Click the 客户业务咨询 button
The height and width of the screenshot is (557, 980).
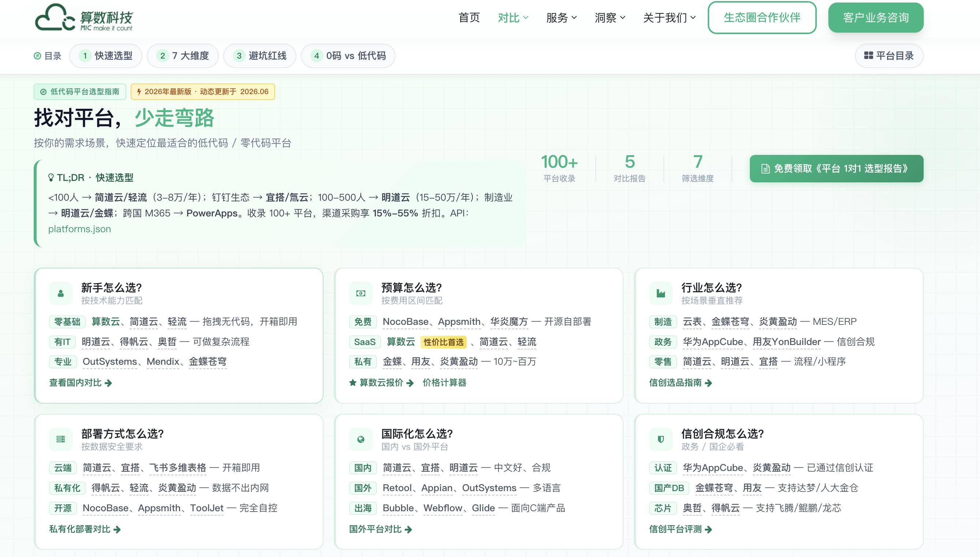(876, 18)
